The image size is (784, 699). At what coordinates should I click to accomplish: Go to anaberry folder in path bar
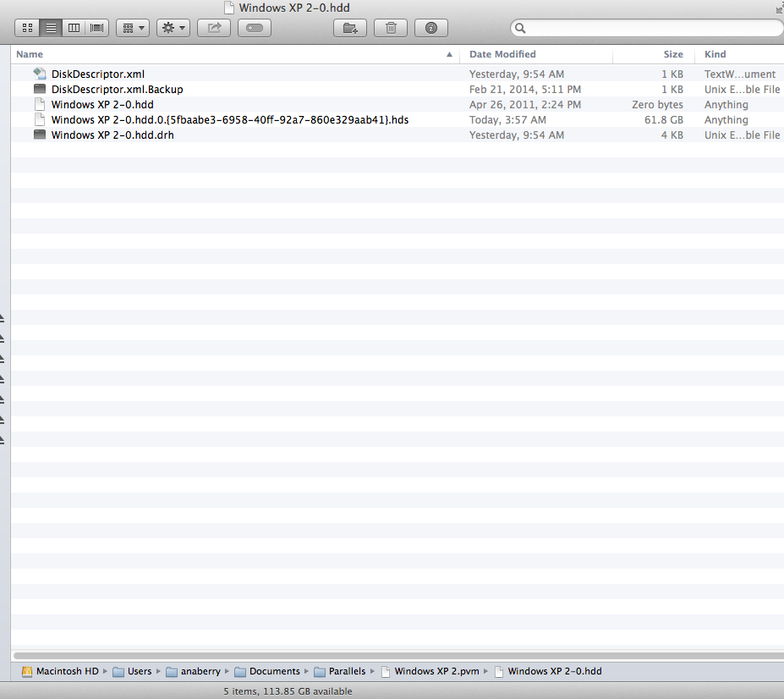pos(194,671)
